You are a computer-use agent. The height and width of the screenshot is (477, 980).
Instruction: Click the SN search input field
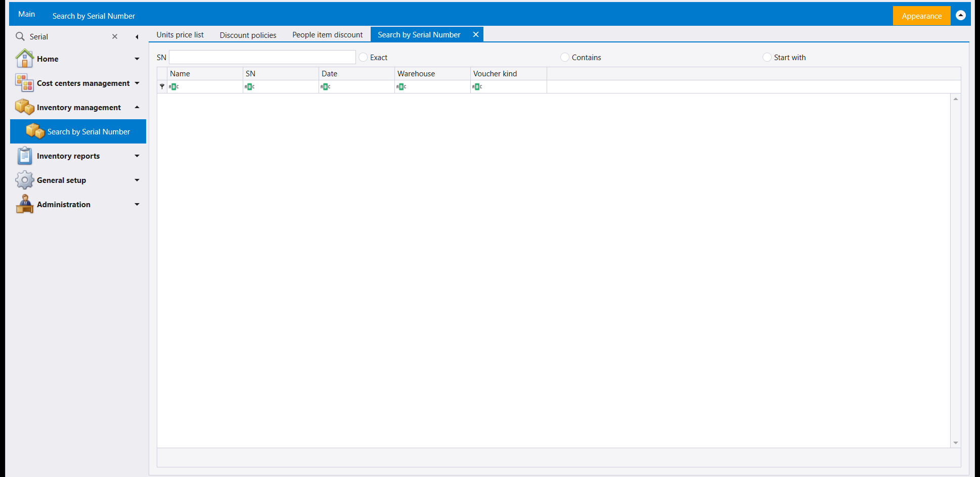pos(262,57)
